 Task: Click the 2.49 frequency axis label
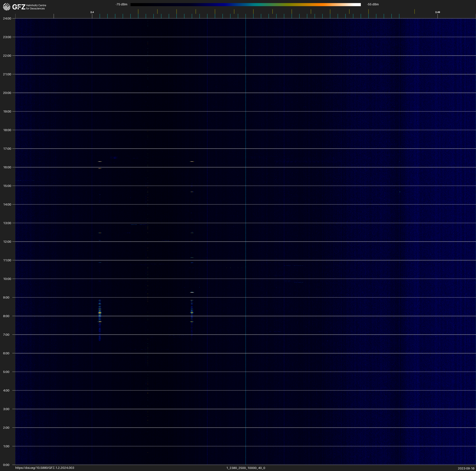[437, 12]
